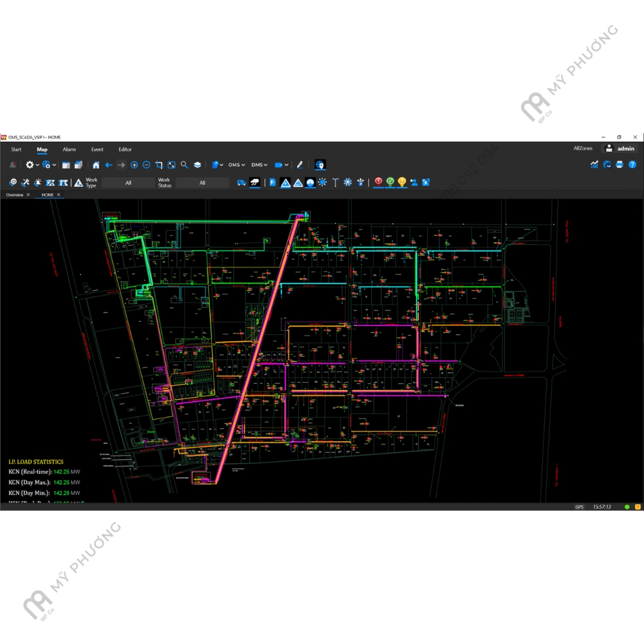Open the Work Status combo box
This screenshot has width=644, height=644.
coord(202,183)
